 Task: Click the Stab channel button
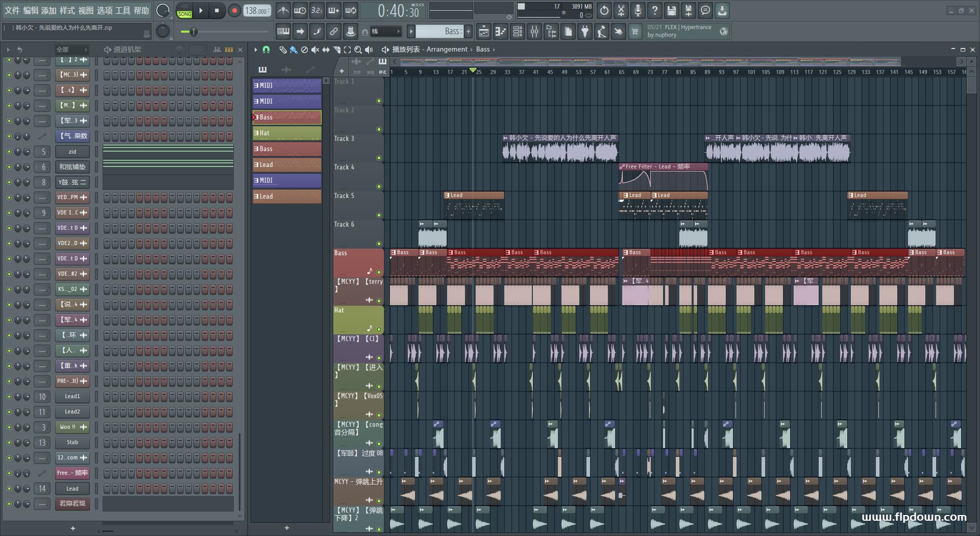pos(72,443)
